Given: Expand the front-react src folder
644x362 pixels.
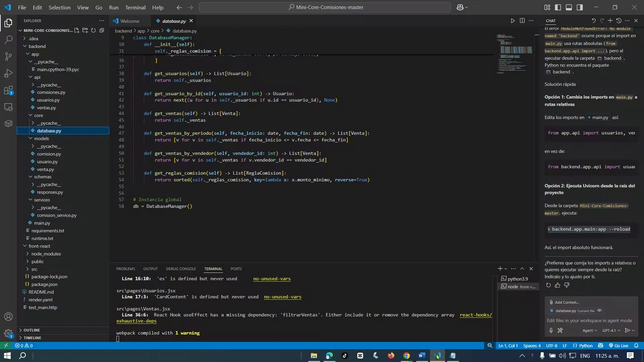Looking at the screenshot, I should [x=34, y=269].
